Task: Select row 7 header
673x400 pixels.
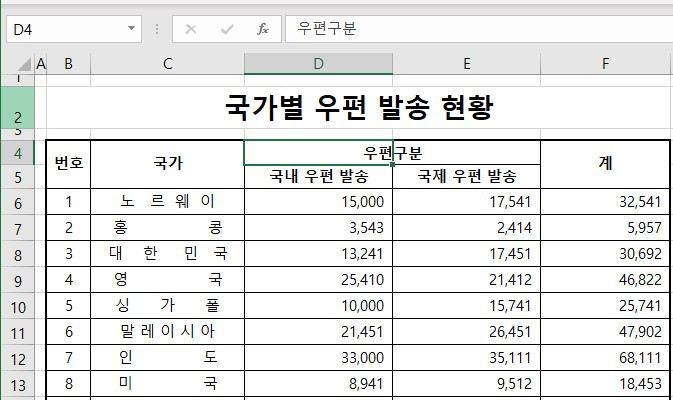Action: tap(18, 228)
